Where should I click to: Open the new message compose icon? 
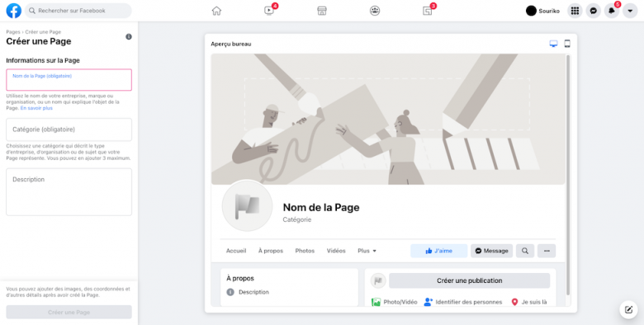point(628,310)
